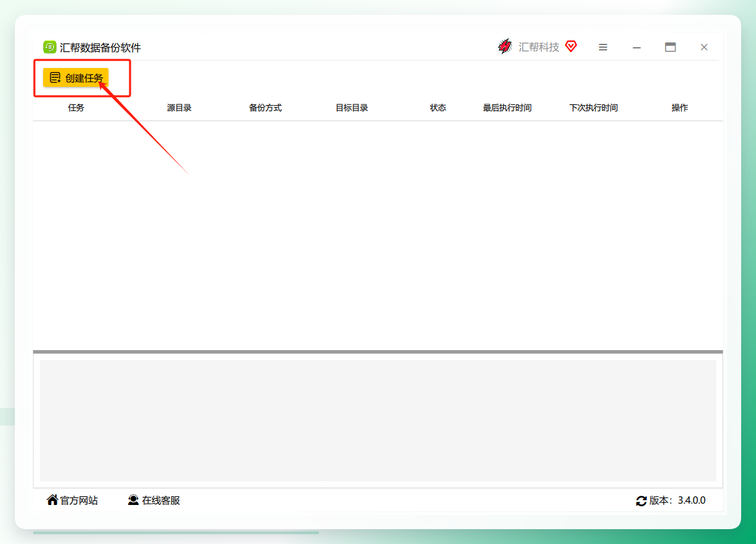
Task: Click the 下次执行时间 column header
Action: tap(594, 108)
